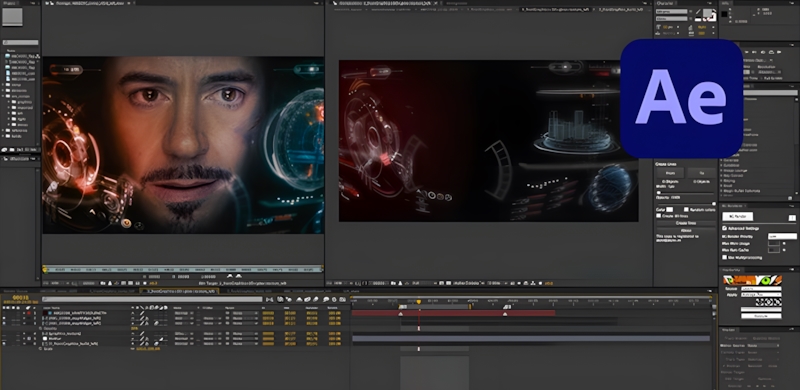Take a snapshot in the Footage viewer
The height and width of the screenshot is (390, 800).
(x=103, y=283)
